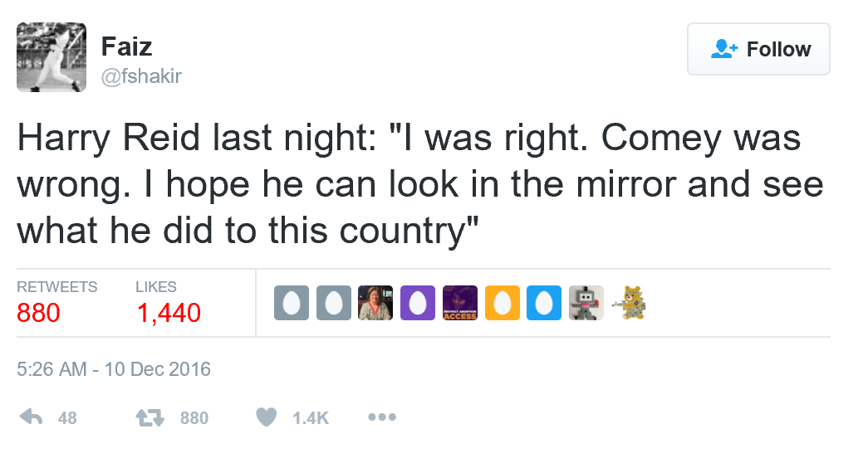Open the second gray egg avatar
Viewport: 868px width, 463px height.
[x=334, y=303]
